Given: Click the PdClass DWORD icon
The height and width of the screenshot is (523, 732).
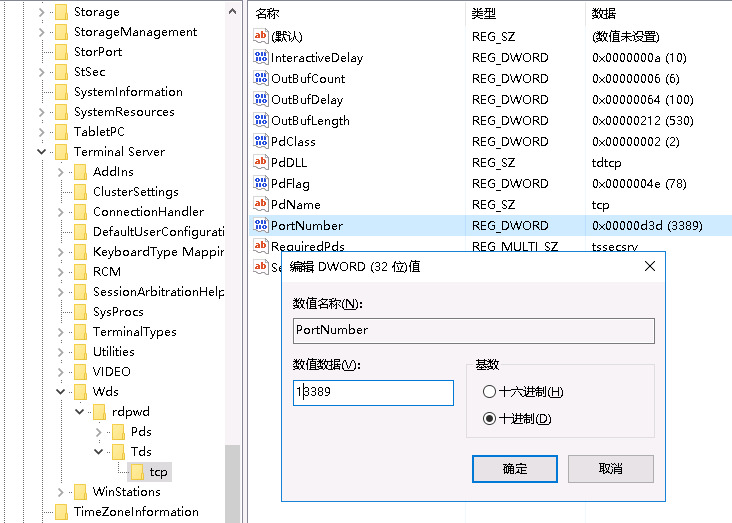Looking at the screenshot, I should (x=260, y=141).
